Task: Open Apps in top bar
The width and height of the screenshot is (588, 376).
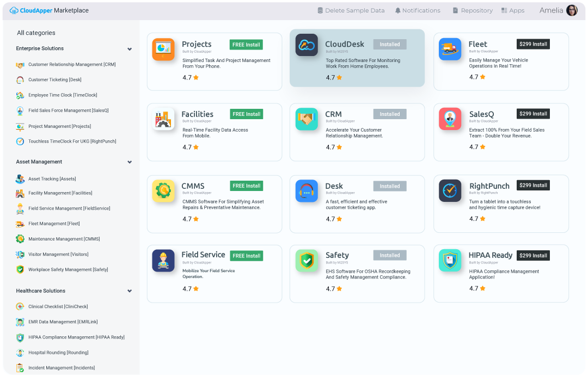Action: [x=513, y=10]
